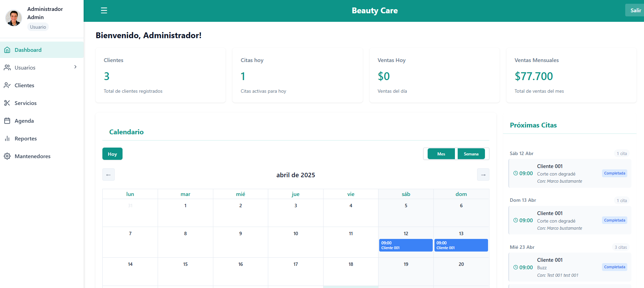This screenshot has height=288, width=644.
Task: Open Dashboard in the sidebar
Action: (x=42, y=50)
